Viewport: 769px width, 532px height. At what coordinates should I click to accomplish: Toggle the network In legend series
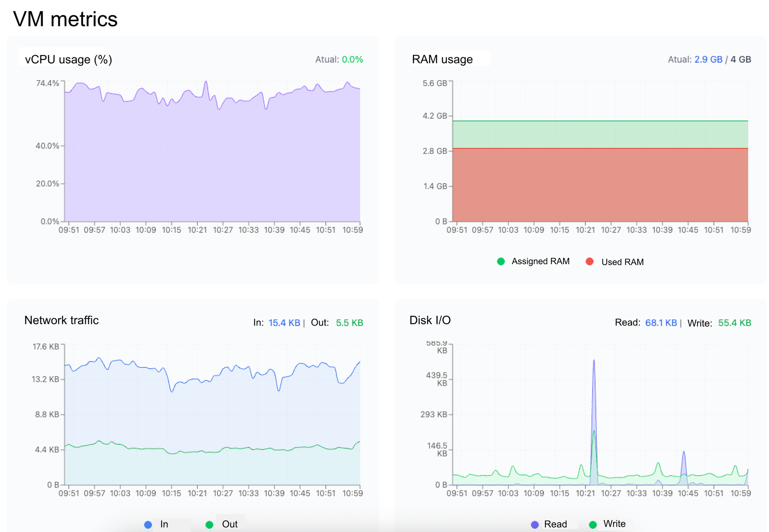tap(164, 524)
